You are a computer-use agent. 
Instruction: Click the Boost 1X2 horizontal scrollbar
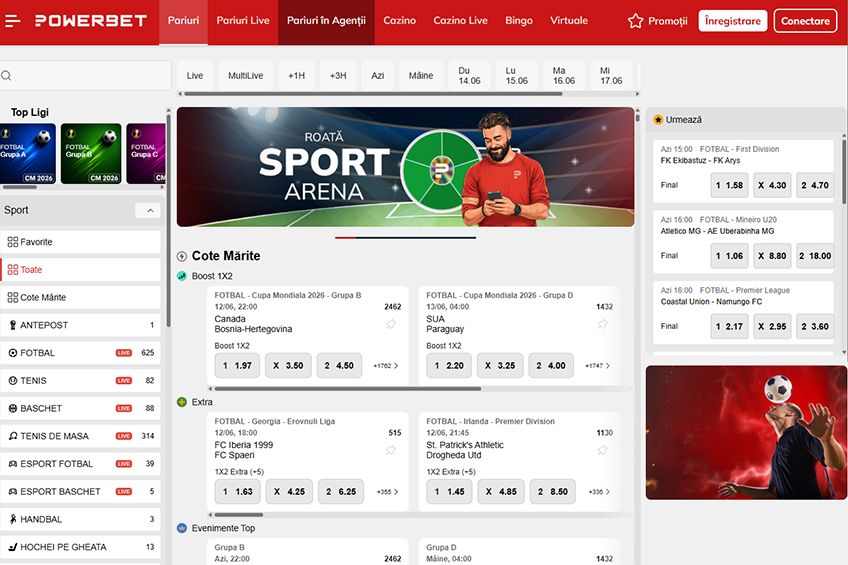[x=347, y=389]
